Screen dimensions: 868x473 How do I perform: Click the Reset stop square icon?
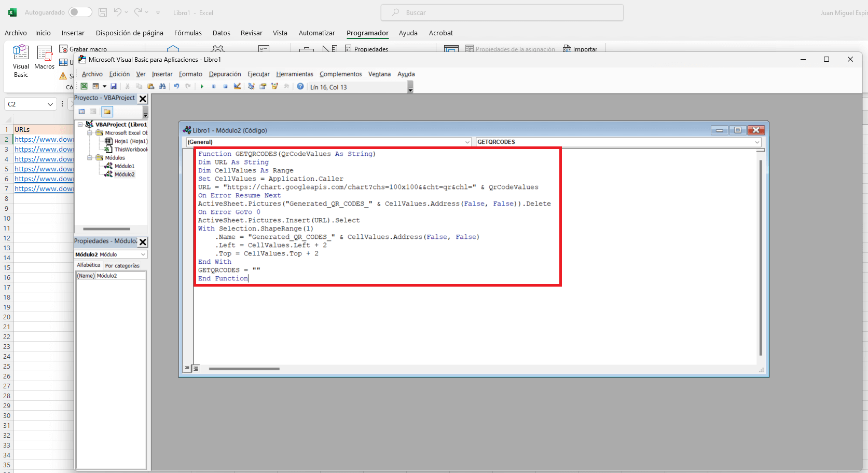(x=225, y=87)
